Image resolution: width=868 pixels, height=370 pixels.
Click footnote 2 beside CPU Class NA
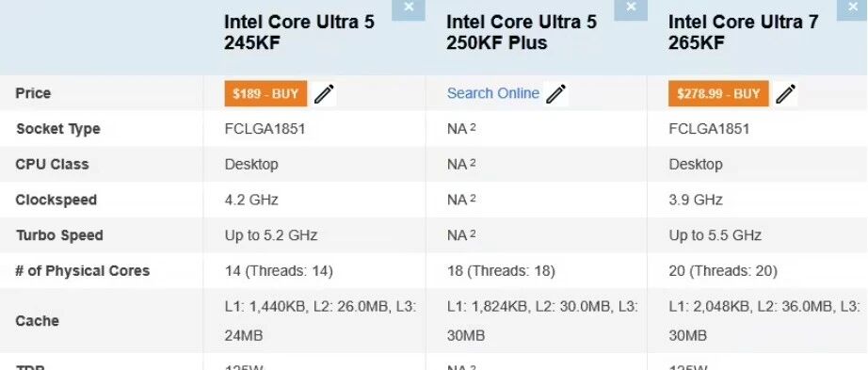(473, 163)
